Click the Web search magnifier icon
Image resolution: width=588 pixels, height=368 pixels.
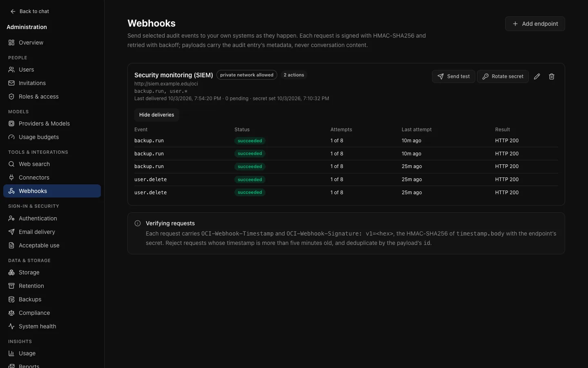(11, 164)
